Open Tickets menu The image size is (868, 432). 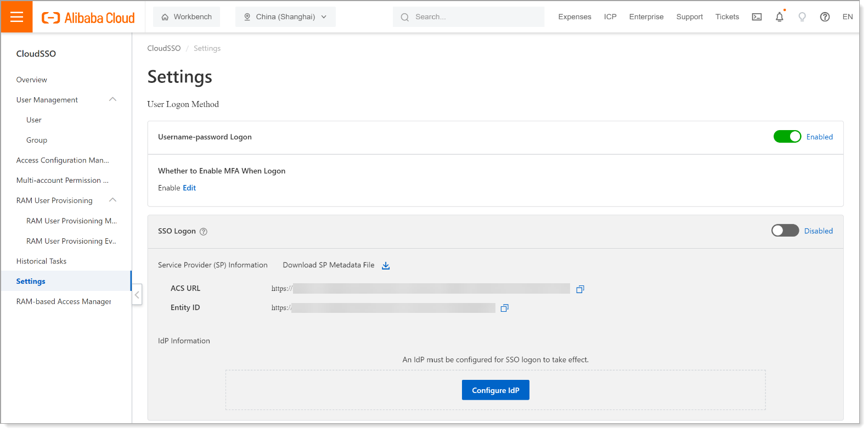(727, 17)
